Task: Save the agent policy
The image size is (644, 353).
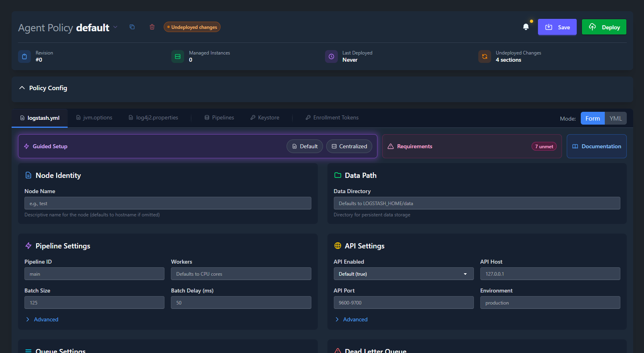Action: (x=557, y=27)
